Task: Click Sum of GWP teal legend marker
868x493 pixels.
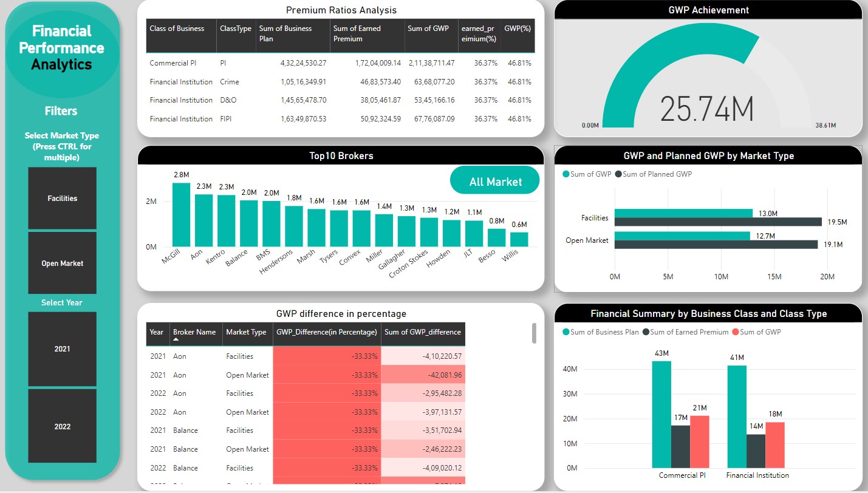Action: pyautogui.click(x=567, y=174)
